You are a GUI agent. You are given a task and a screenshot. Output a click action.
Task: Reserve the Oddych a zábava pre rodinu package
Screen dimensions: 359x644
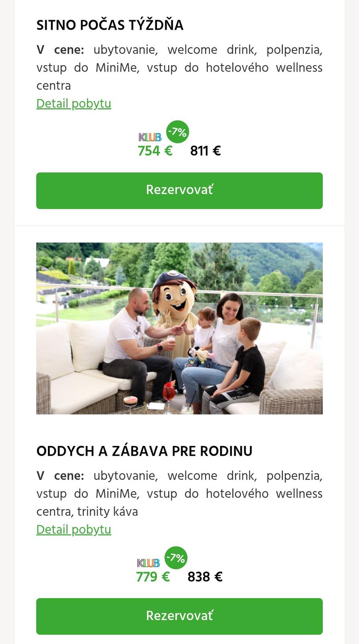tap(179, 616)
